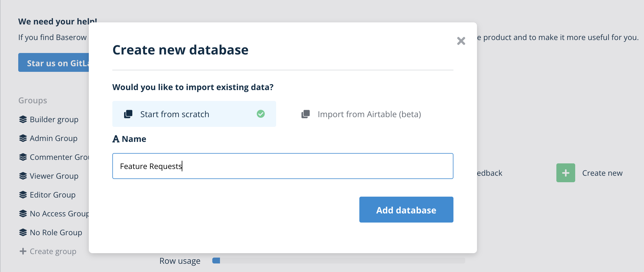Screen dimensions: 644x272
Task: Click the Builder group stack icon
Action: [24, 119]
